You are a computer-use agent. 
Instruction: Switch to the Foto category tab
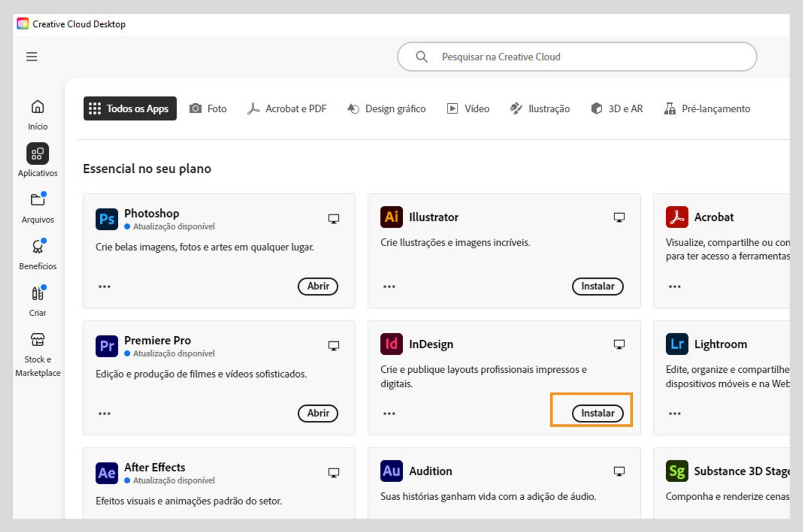click(208, 109)
